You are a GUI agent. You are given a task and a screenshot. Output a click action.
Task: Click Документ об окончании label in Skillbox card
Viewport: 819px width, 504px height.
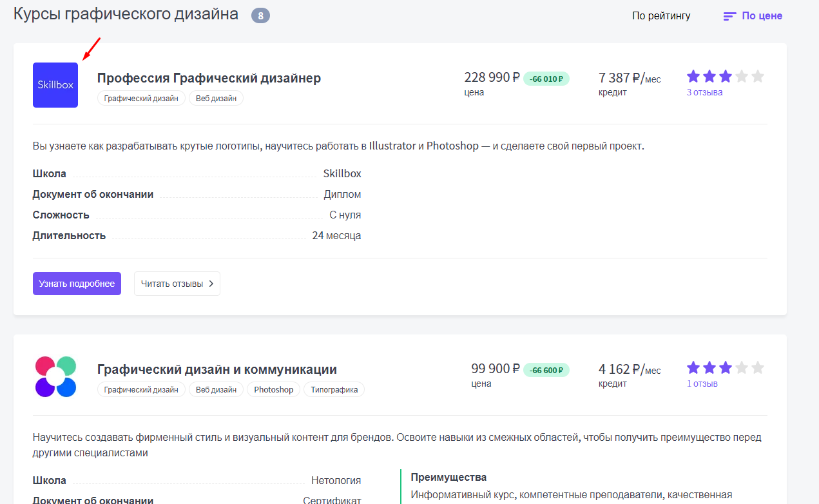[x=93, y=194]
